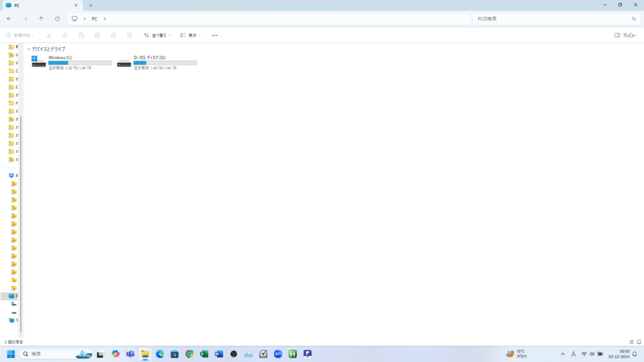644x362 pixels.
Task: Collapse the デバイスとドライブ group
Action: pyautogui.click(x=29, y=49)
